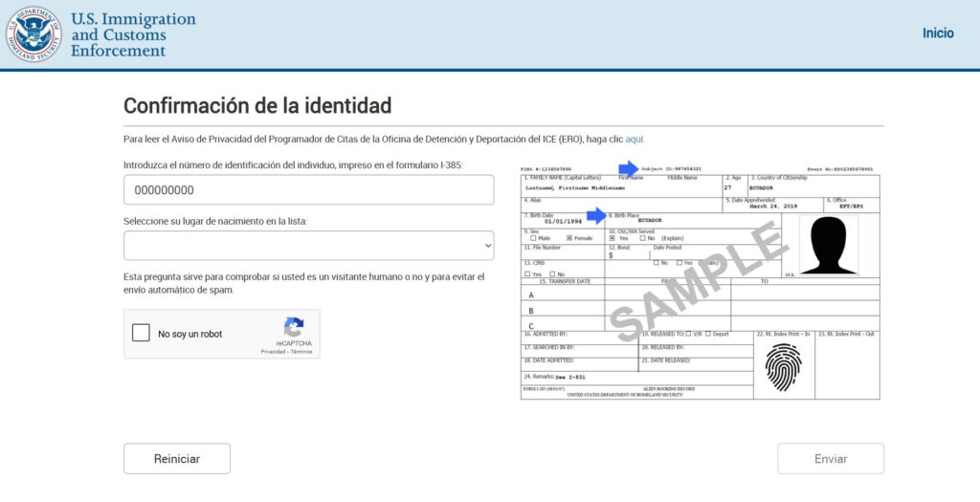
Task: Focus the identification number input field
Action: tap(308, 190)
